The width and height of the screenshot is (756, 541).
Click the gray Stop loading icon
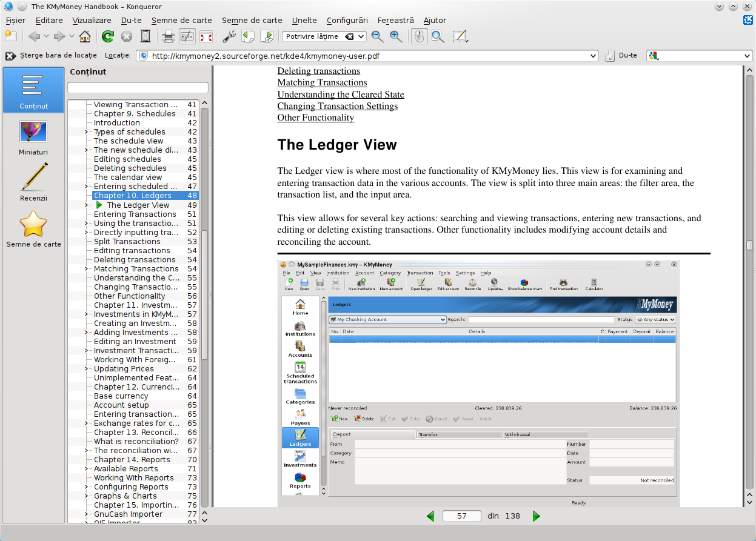[127, 36]
